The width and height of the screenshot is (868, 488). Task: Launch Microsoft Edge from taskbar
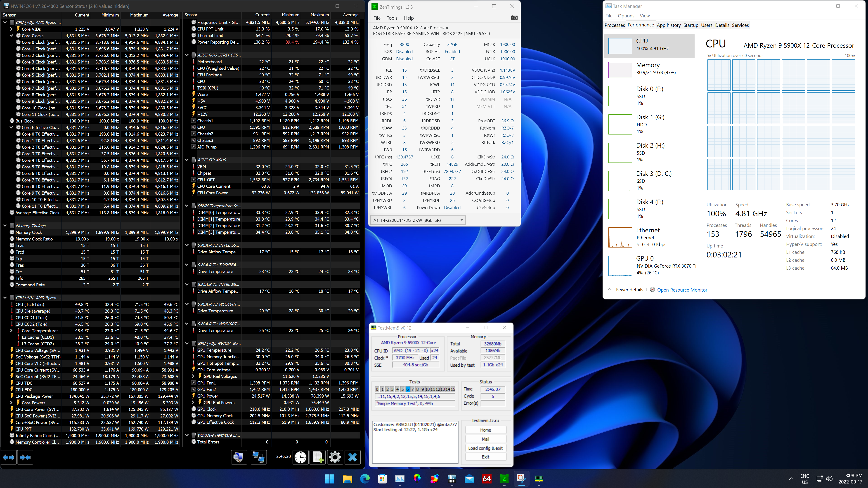(x=364, y=479)
